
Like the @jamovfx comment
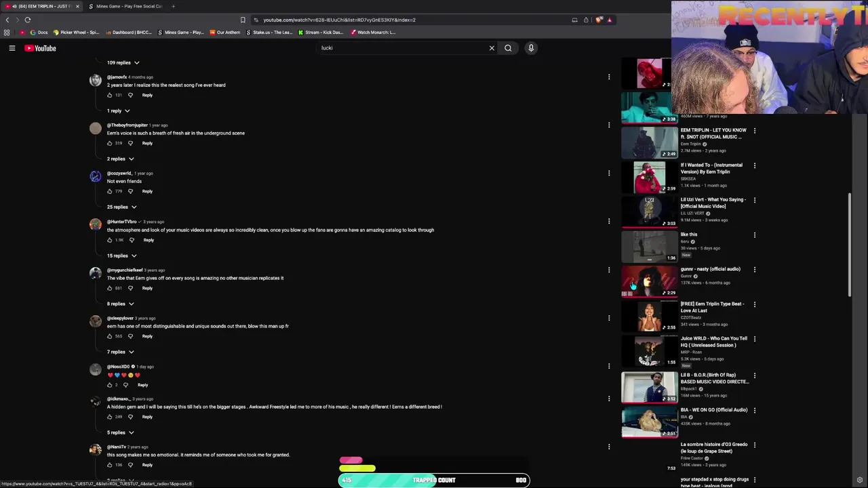[x=110, y=95]
